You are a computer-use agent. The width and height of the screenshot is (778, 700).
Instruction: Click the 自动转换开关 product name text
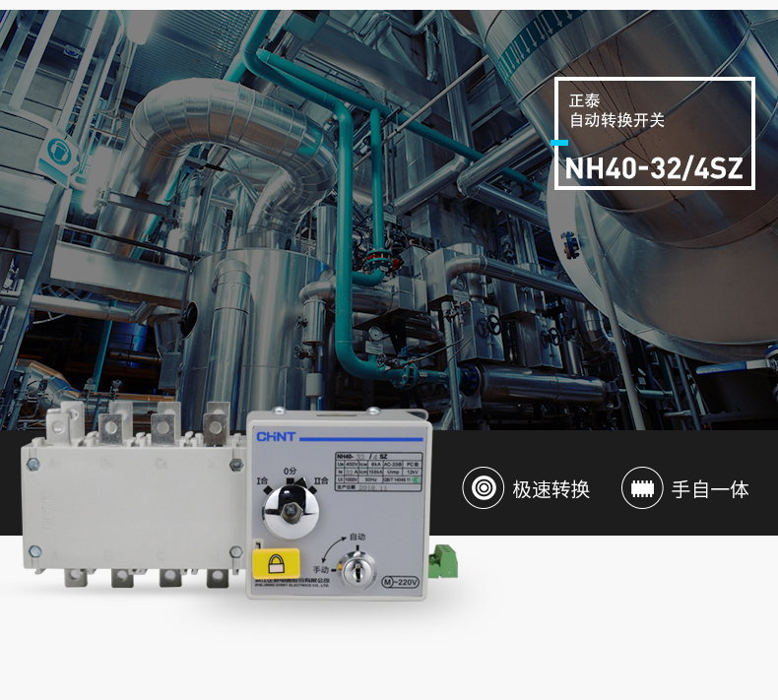pyautogui.click(x=617, y=121)
